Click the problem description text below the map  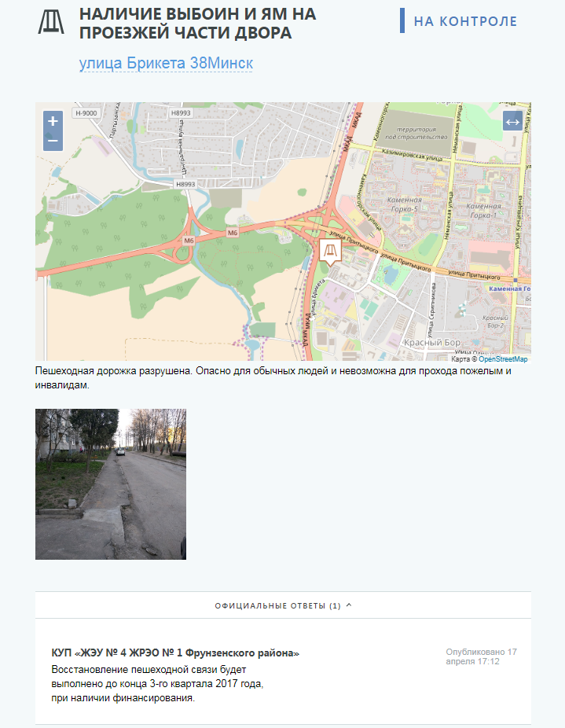tap(273, 377)
